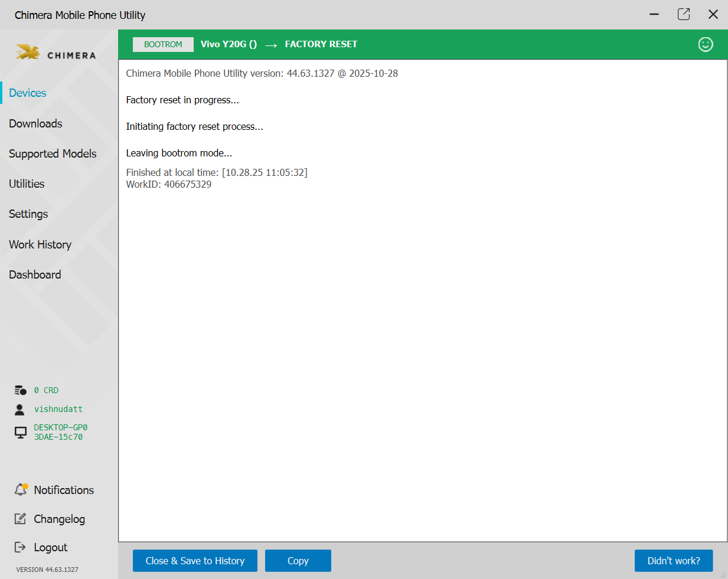View Work History

40,244
